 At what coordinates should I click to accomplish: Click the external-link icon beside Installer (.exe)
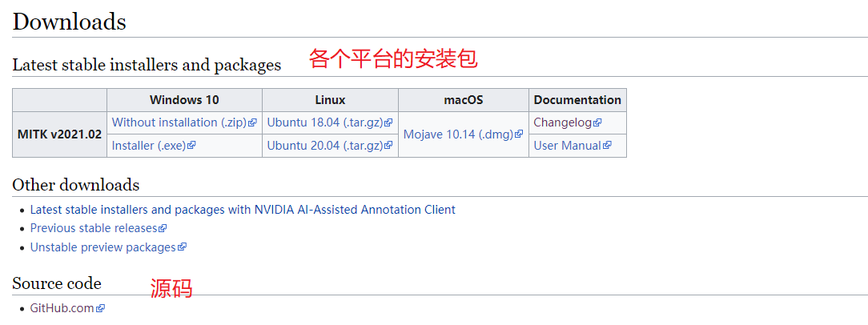(x=191, y=146)
